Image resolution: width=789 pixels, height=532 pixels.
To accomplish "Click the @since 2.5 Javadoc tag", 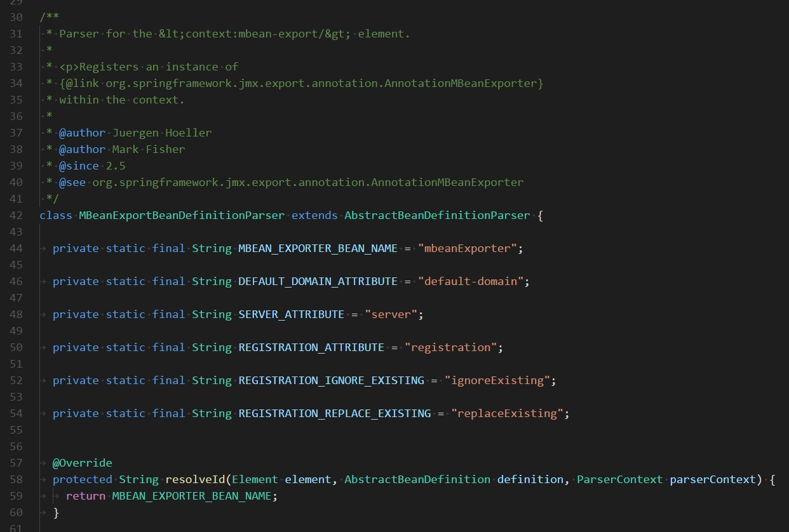I will click(92, 166).
